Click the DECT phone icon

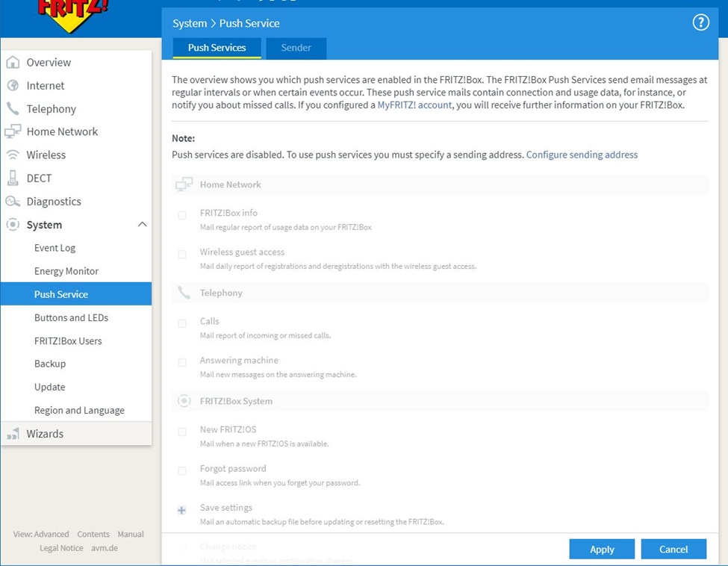point(13,178)
